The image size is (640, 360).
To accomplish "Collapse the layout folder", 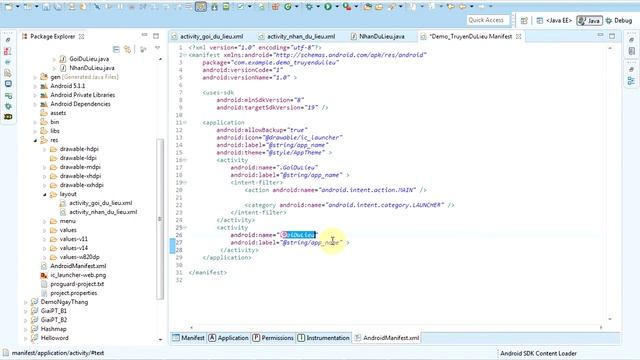I will point(44,194).
